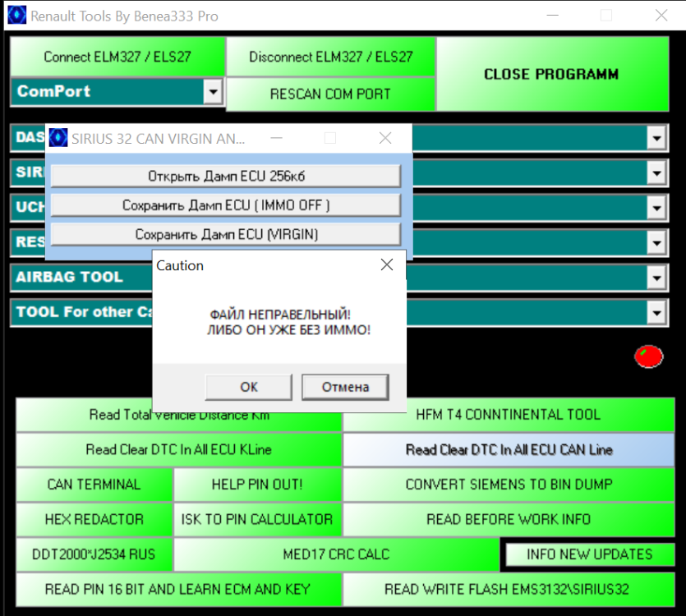Launch DDT2000*J2534 RUS
Image resolution: width=686 pixels, height=616 pixels.
[94, 554]
